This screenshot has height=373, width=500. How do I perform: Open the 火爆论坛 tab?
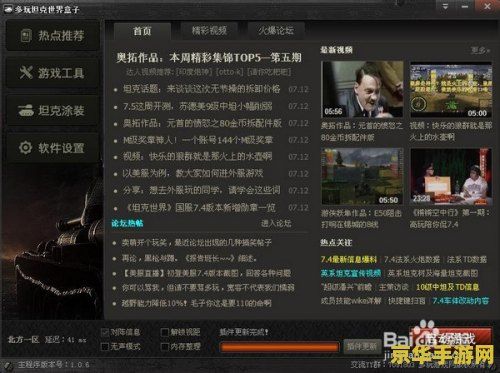coord(276,31)
